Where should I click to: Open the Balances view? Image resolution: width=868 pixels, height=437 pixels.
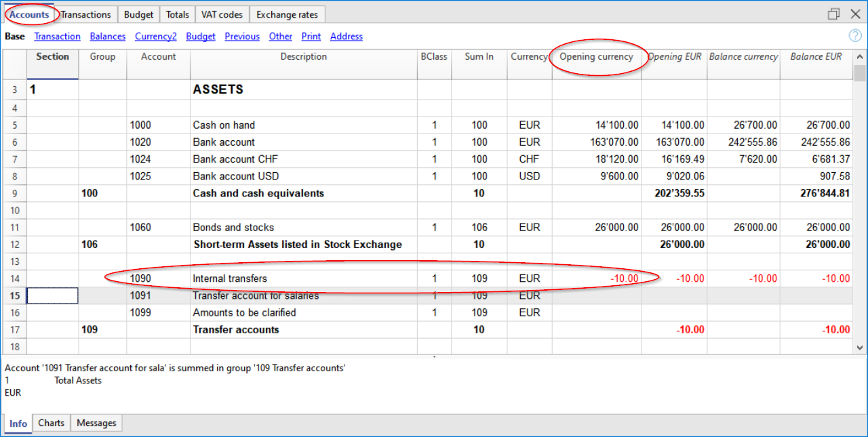(107, 37)
